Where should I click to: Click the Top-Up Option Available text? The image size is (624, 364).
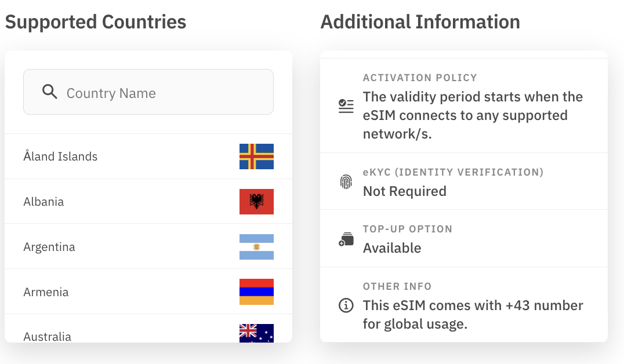(x=392, y=248)
